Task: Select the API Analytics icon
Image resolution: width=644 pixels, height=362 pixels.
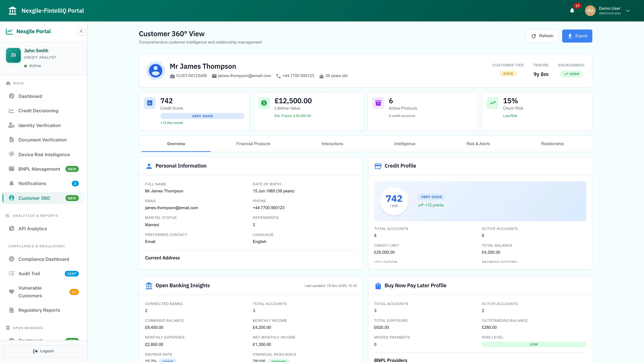Action: (x=12, y=228)
